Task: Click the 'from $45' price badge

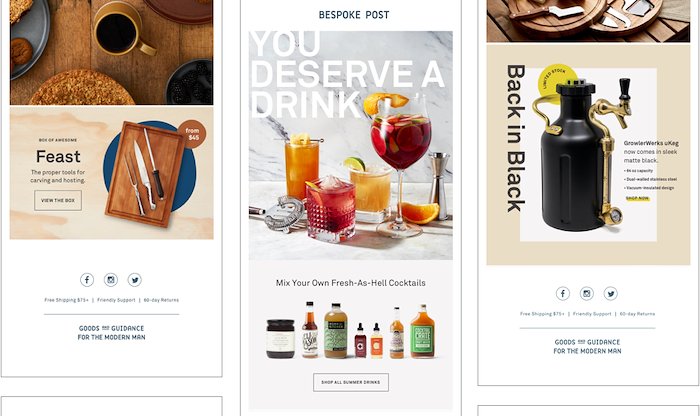Action: point(192,134)
